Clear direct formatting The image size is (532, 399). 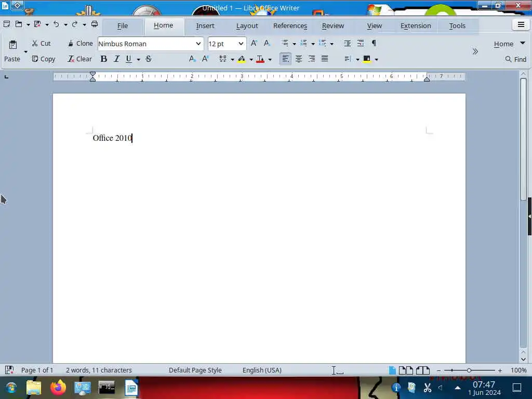(79, 59)
